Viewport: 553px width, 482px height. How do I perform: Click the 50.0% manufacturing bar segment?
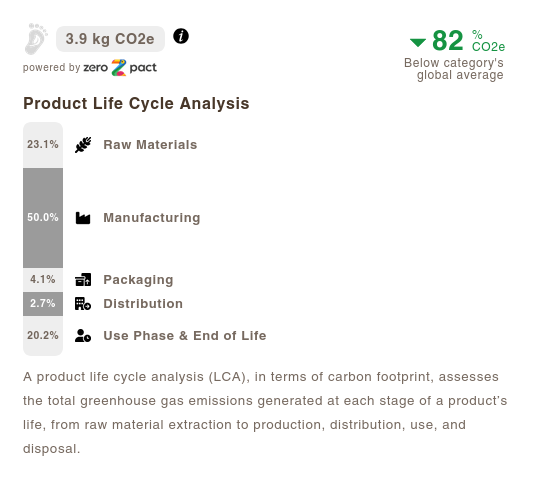43,218
